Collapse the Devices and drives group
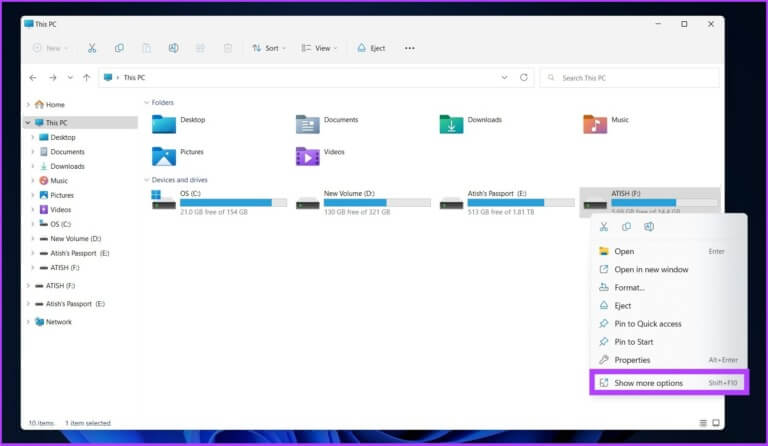Viewport: 768px width, 446px height. 146,180
